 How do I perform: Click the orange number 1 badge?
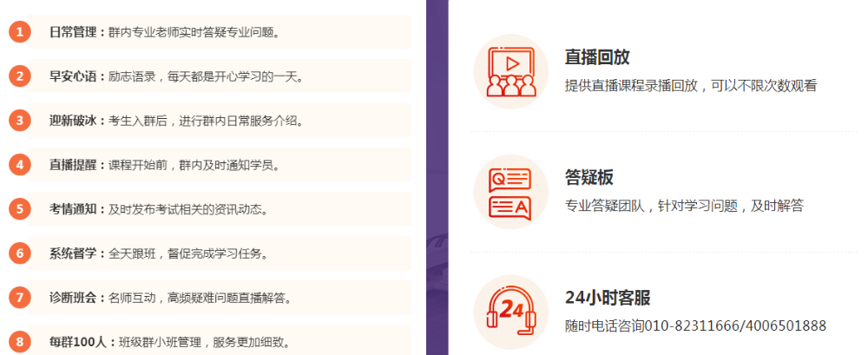click(19, 32)
